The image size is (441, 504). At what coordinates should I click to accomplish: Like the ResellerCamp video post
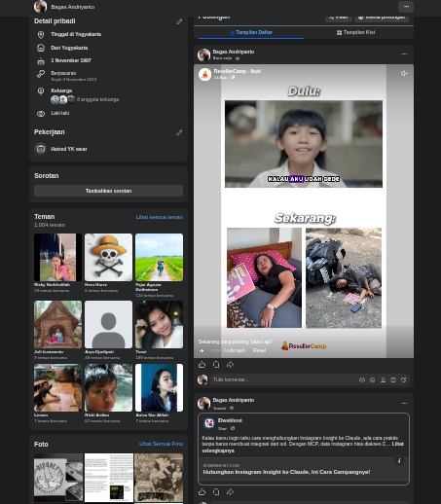pos(202,365)
